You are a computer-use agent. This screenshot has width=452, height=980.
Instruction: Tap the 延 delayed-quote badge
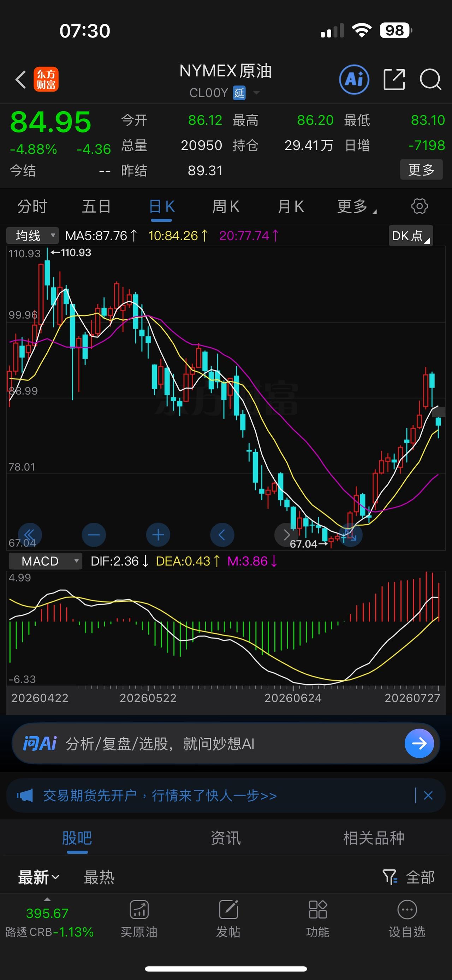(239, 93)
